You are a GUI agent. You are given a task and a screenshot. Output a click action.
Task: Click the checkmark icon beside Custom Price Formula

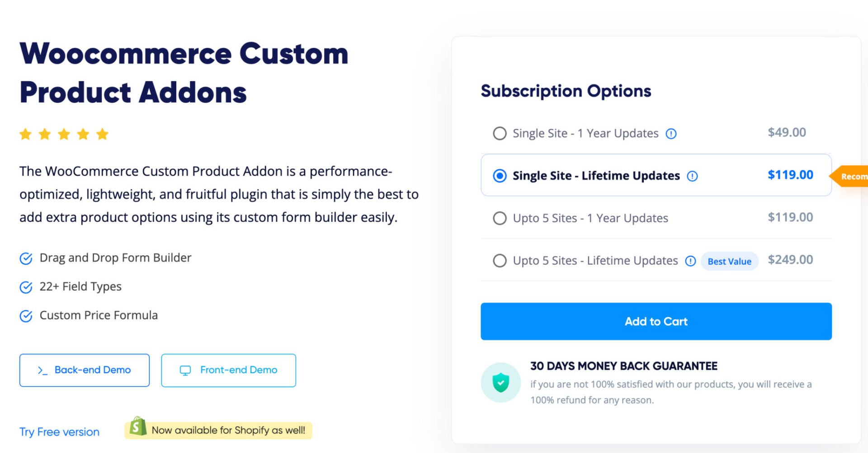[x=26, y=316]
